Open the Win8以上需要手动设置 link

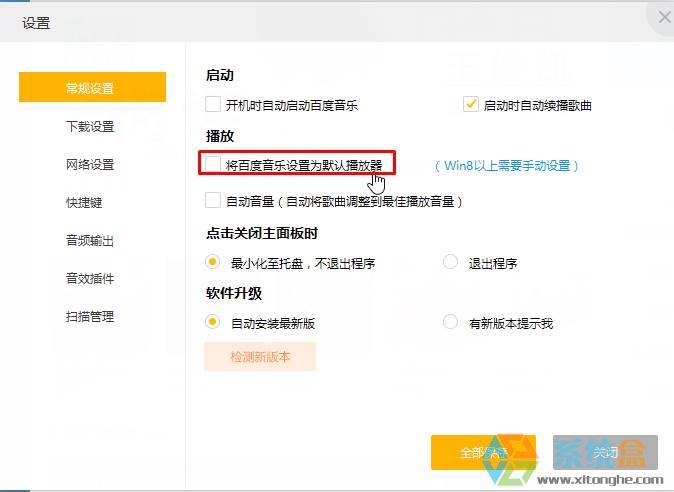coord(507,165)
